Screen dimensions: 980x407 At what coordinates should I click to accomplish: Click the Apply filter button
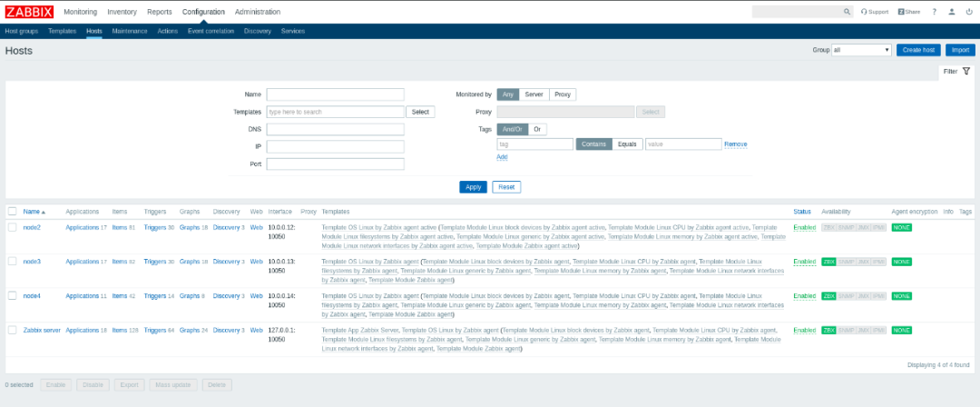[x=473, y=187]
